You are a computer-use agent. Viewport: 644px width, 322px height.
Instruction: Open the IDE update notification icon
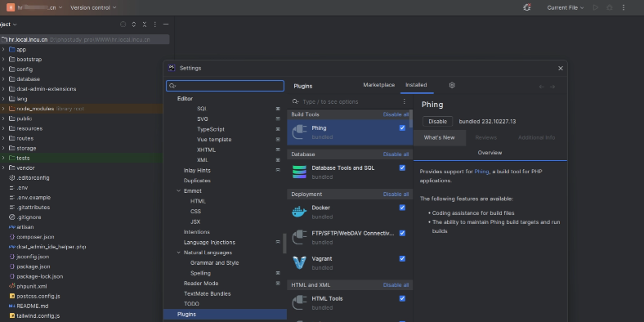527,7
